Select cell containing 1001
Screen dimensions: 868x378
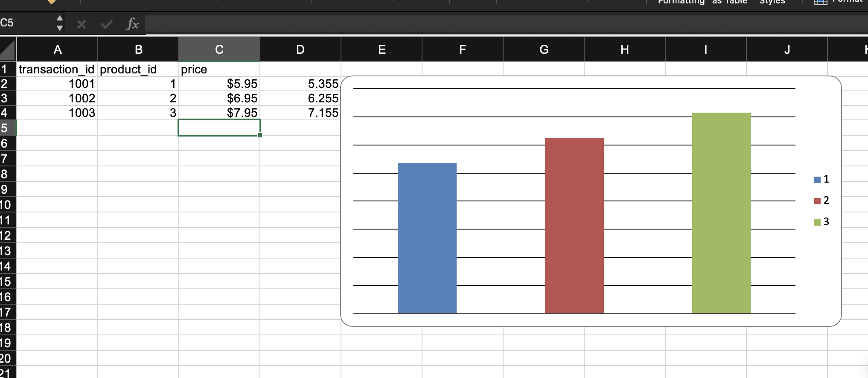[x=57, y=84]
